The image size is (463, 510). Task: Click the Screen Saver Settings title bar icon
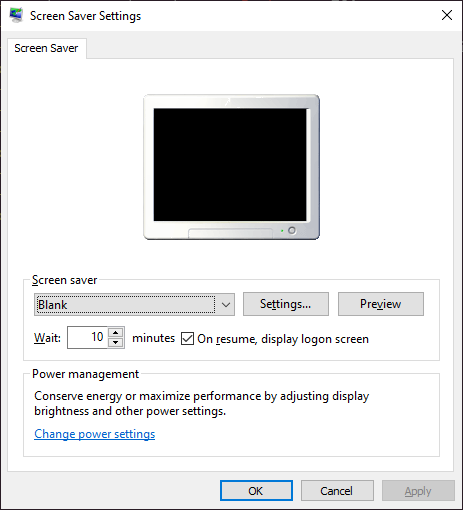click(x=16, y=15)
